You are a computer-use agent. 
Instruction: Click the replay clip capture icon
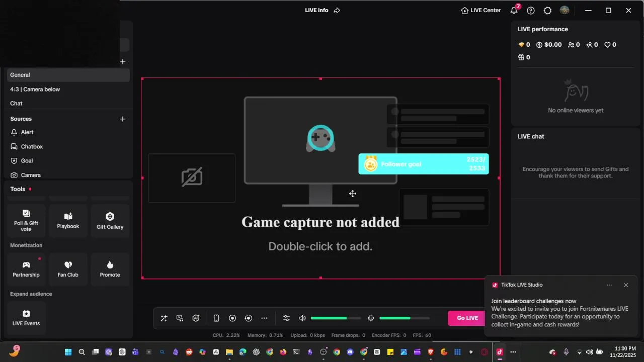tap(248, 318)
